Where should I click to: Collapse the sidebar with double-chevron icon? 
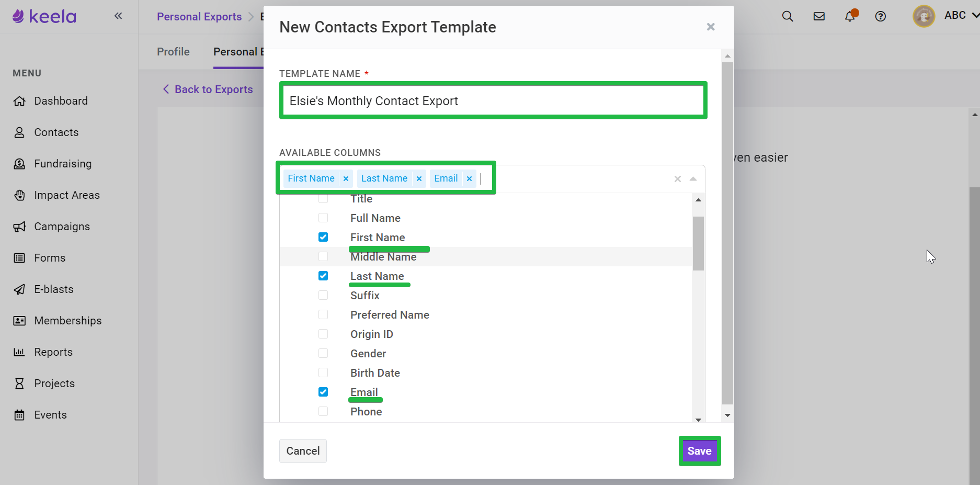click(118, 16)
